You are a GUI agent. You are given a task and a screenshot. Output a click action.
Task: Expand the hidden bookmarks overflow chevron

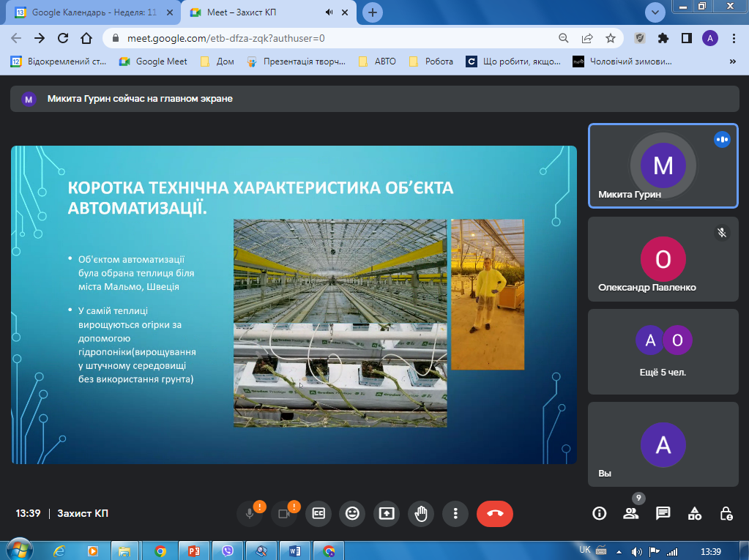[x=732, y=62]
